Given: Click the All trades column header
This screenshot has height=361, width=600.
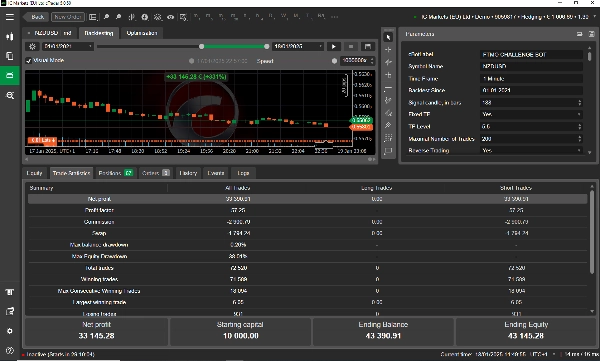Looking at the screenshot, I should 238,188.
